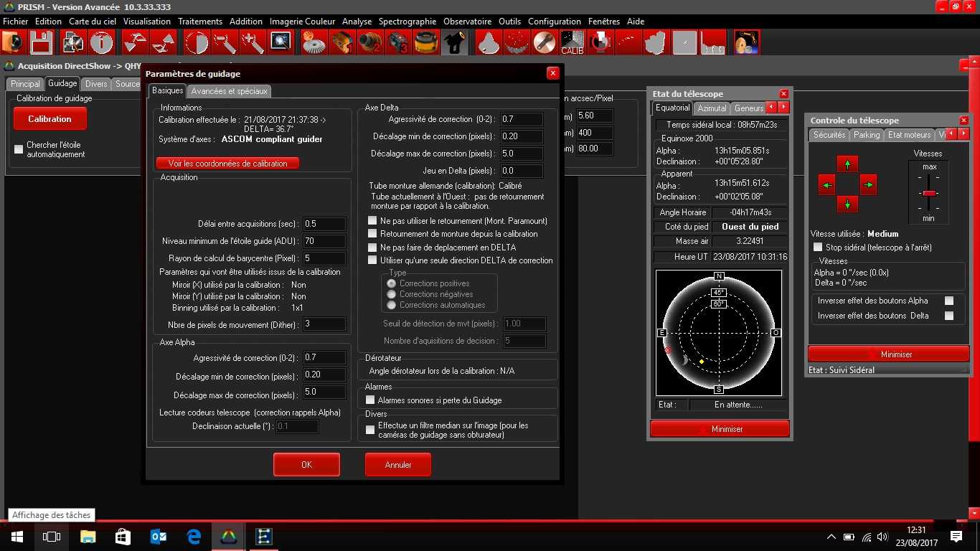The image size is (980, 551).
Task: Check Stop sidéral telescope option
Action: pos(818,248)
